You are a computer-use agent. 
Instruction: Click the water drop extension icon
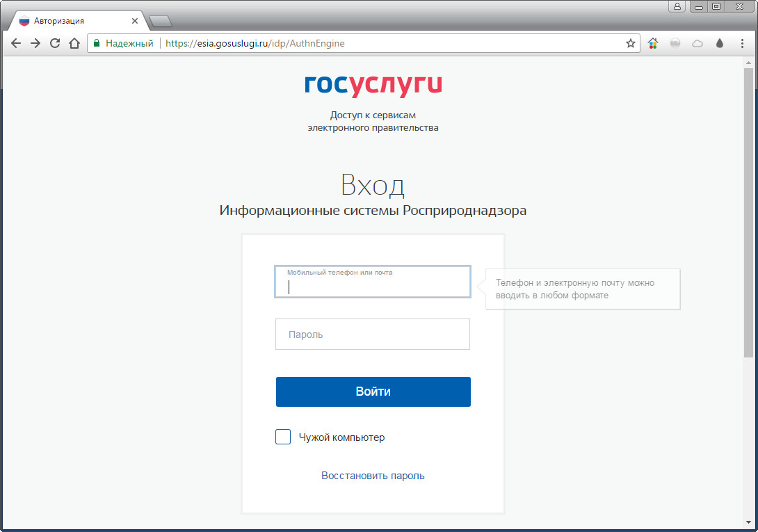[720, 44]
